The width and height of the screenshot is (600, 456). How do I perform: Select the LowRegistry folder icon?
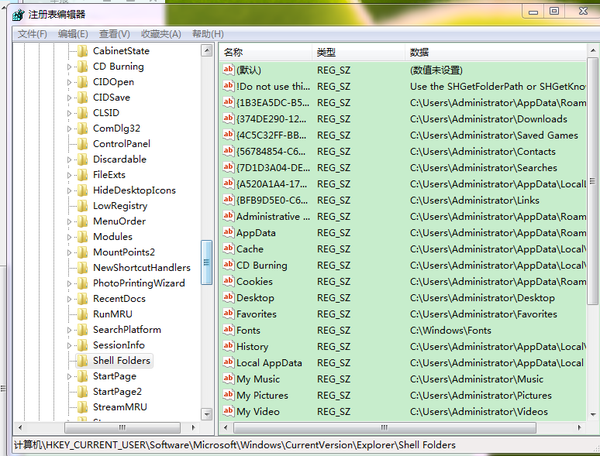(82, 206)
